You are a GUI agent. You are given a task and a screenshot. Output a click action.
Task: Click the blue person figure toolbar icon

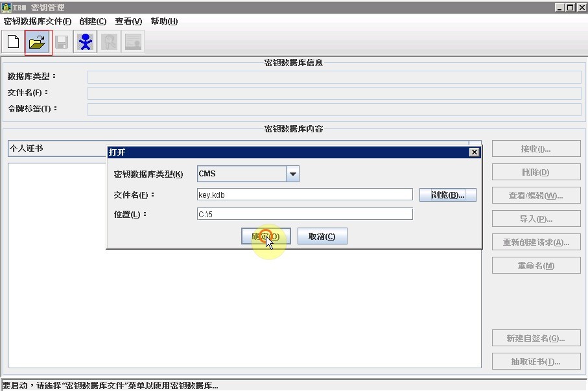tap(85, 43)
